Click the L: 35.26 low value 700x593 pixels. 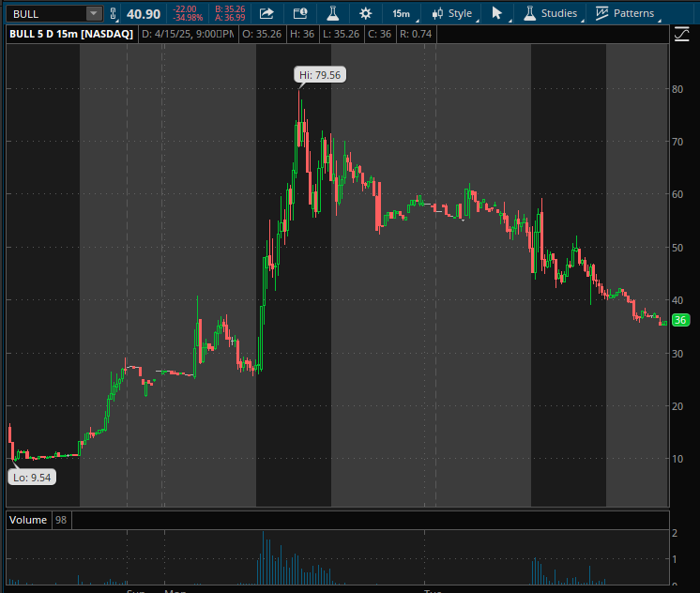pyautogui.click(x=342, y=34)
